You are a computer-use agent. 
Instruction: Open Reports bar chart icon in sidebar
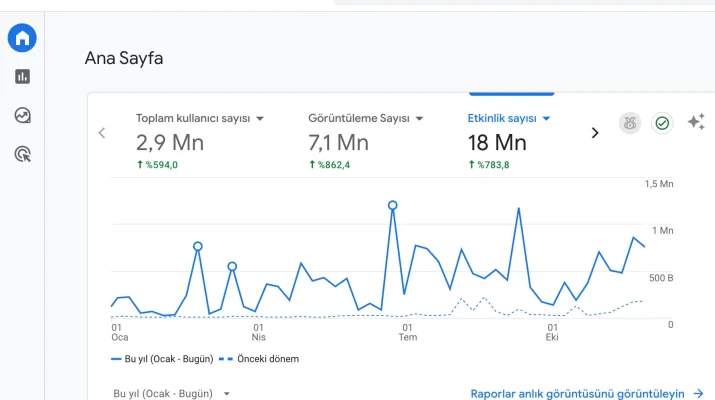(x=22, y=77)
